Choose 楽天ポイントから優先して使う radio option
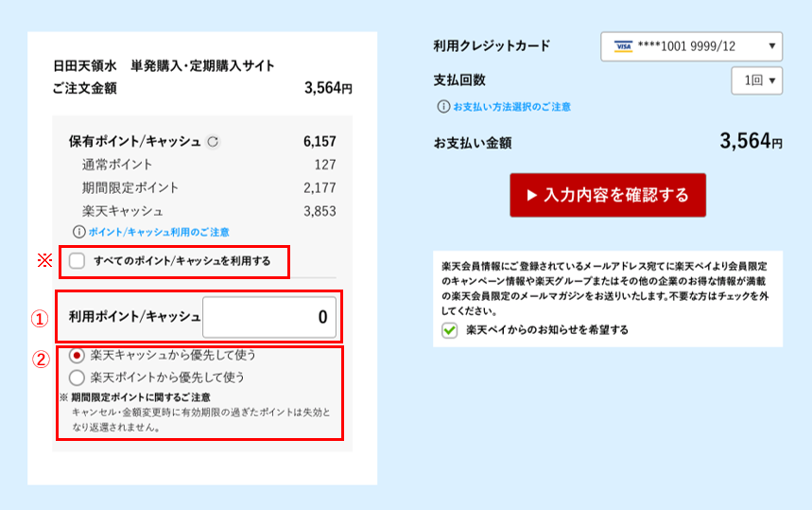Image resolution: width=812 pixels, height=510 pixels. click(78, 377)
